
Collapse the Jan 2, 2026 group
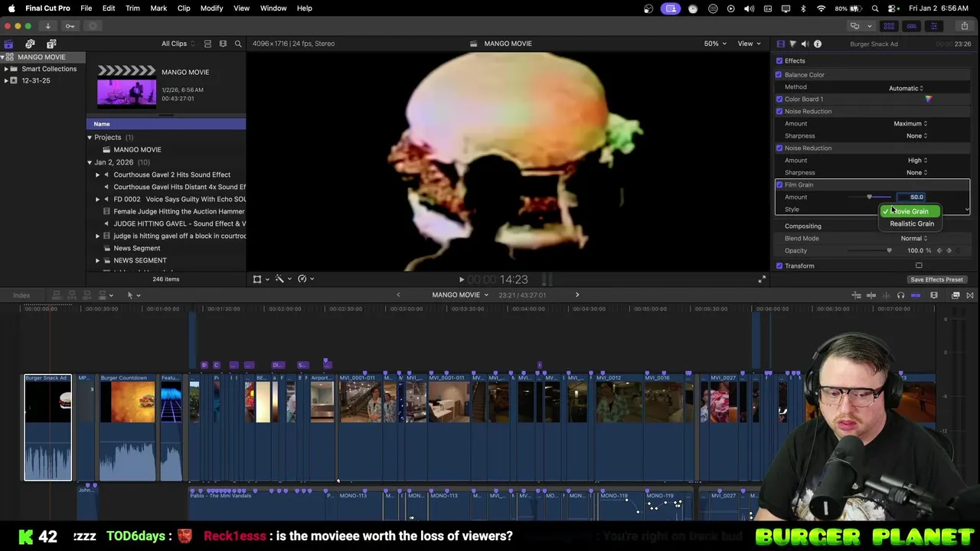(x=90, y=162)
